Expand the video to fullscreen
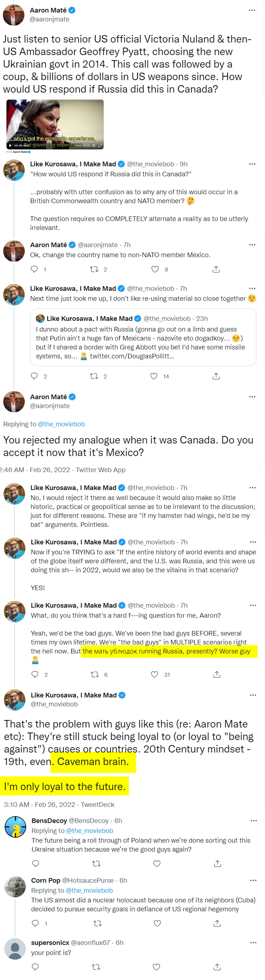Image resolution: width=265 pixels, height=980 pixels. [100, 146]
